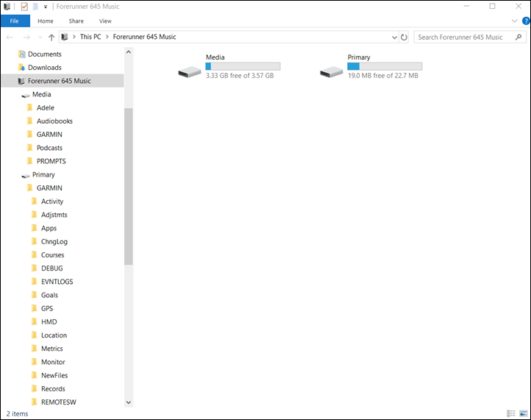531x420 pixels.
Task: Open the Courses folder
Action: tap(52, 255)
